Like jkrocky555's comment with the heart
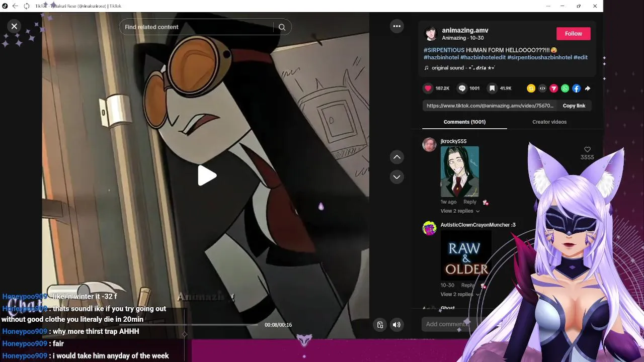The width and height of the screenshot is (644, 362). coord(587,150)
